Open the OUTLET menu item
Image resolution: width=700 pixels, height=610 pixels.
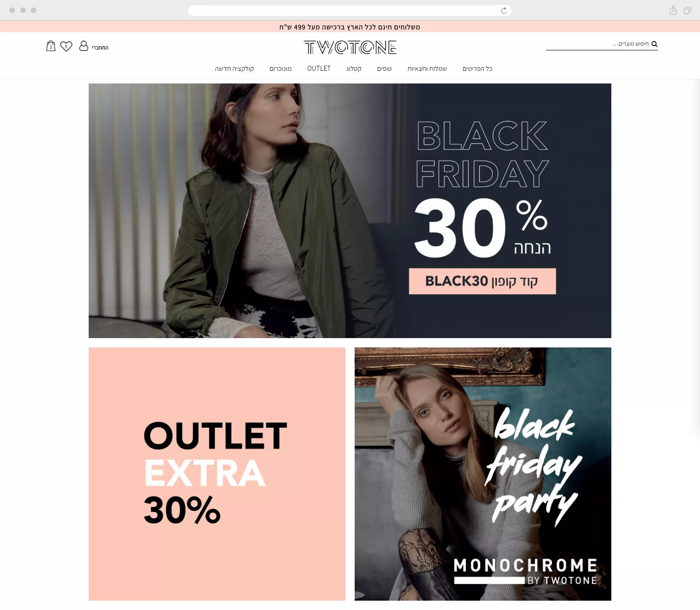pos(319,69)
